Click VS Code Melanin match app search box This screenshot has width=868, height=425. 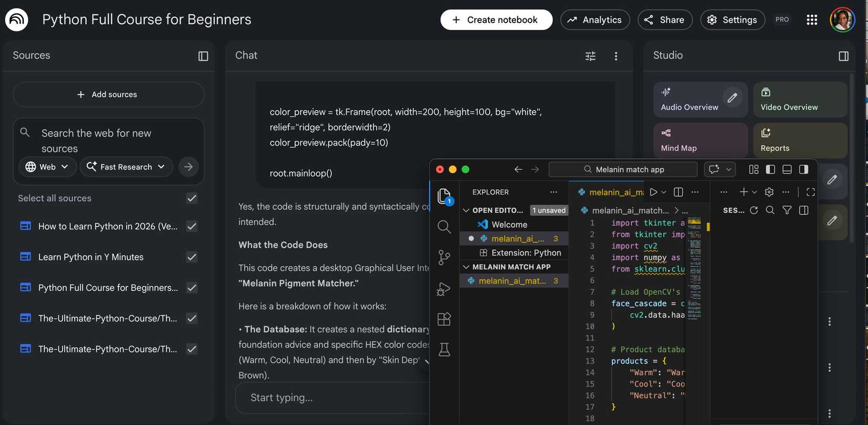(623, 169)
